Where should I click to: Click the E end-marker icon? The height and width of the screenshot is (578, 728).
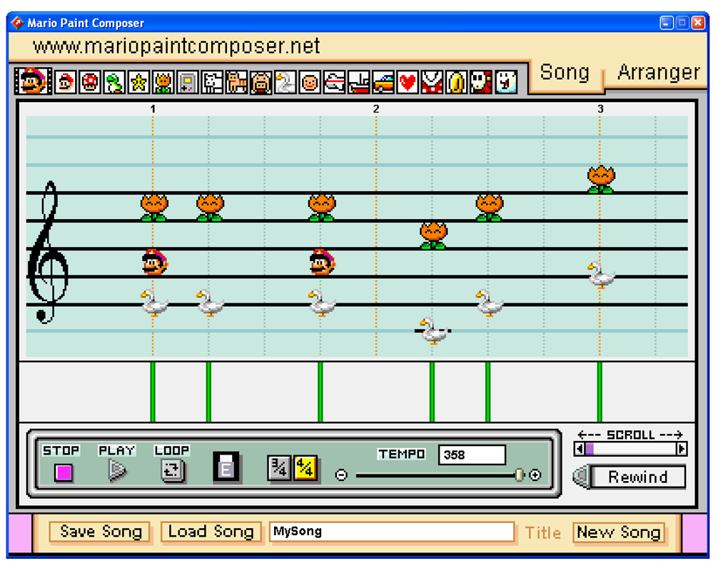226,467
